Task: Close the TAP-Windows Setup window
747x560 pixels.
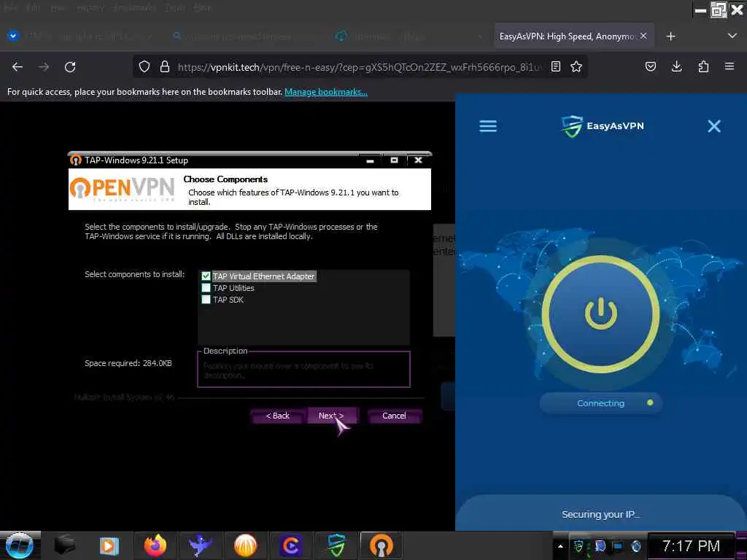Action: click(x=418, y=160)
